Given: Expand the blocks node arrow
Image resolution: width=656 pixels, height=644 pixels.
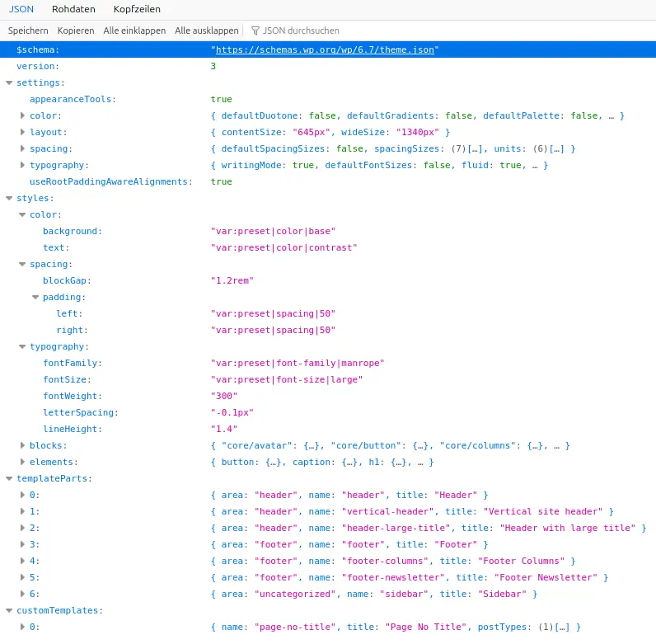Looking at the screenshot, I should [22, 445].
